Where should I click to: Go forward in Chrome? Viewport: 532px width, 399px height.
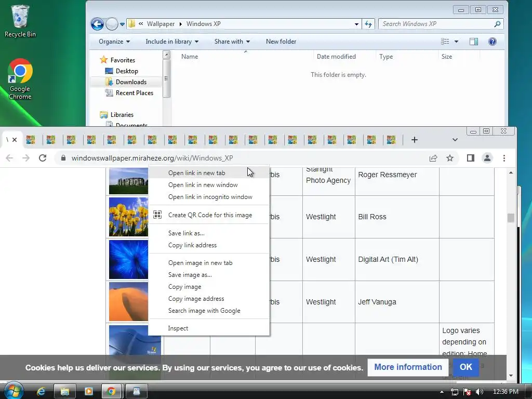click(x=26, y=158)
